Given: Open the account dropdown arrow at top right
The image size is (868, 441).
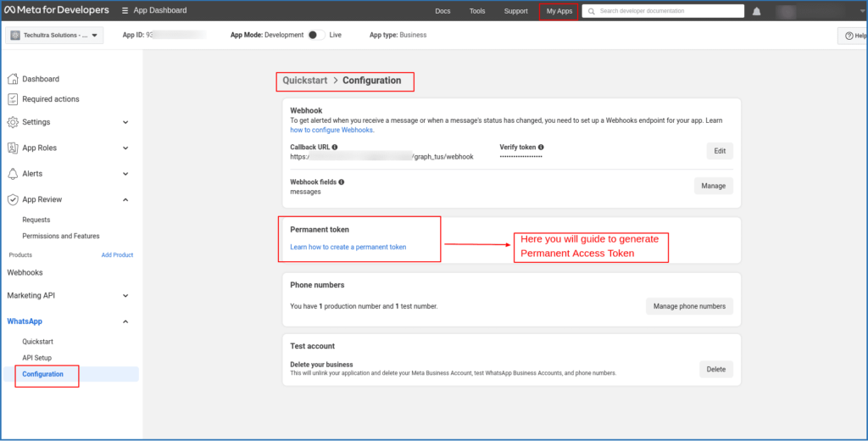Looking at the screenshot, I should [x=863, y=10].
